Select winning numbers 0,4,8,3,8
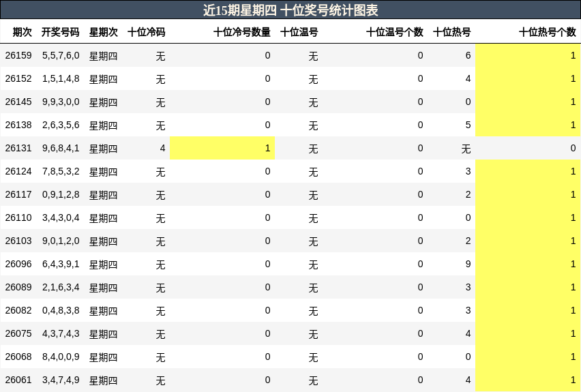This screenshot has height=392, width=581. pyautogui.click(x=61, y=310)
